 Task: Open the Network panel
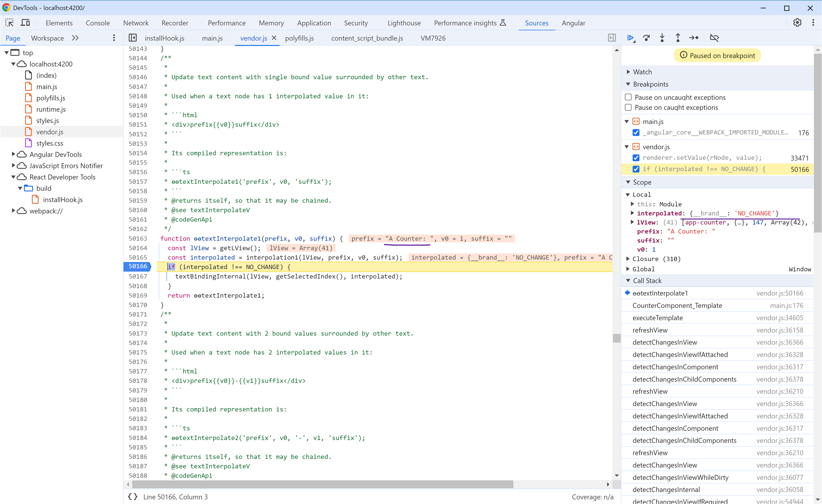[x=136, y=23]
